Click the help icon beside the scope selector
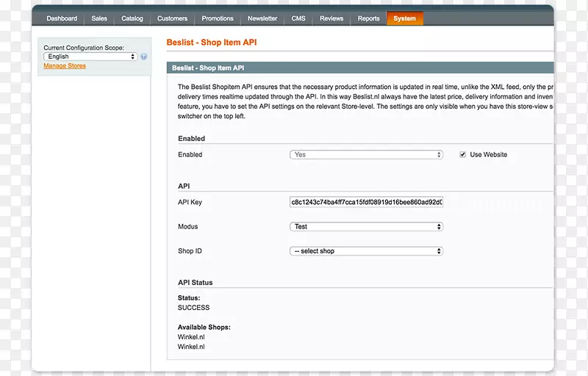Viewport: 588px width, 376px height. click(x=144, y=57)
